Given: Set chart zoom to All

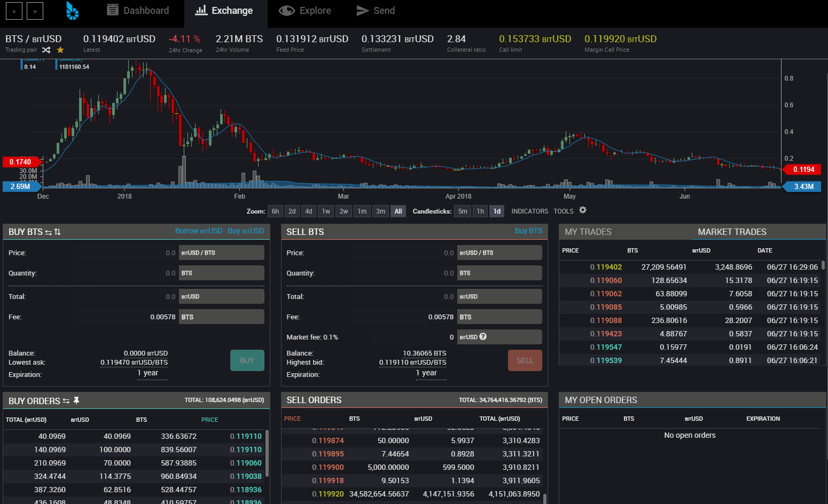Looking at the screenshot, I should (x=398, y=211).
